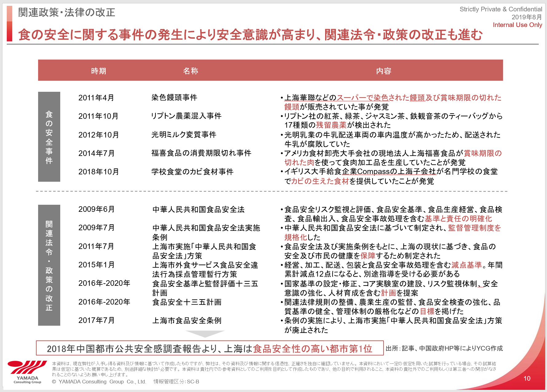Select the name 上海市実施「中華人民共和国食品安全法」方策
This screenshot has height=392, width=547.
point(204,251)
